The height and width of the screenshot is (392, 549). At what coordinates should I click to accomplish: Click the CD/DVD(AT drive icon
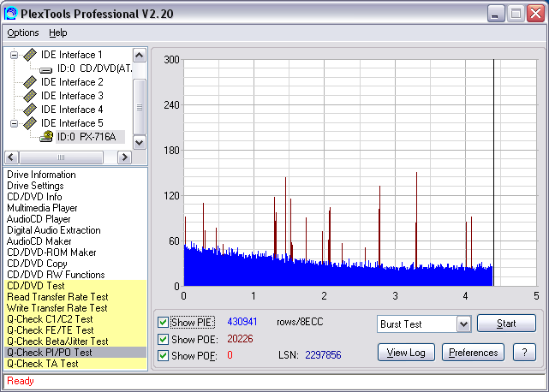tap(46, 69)
